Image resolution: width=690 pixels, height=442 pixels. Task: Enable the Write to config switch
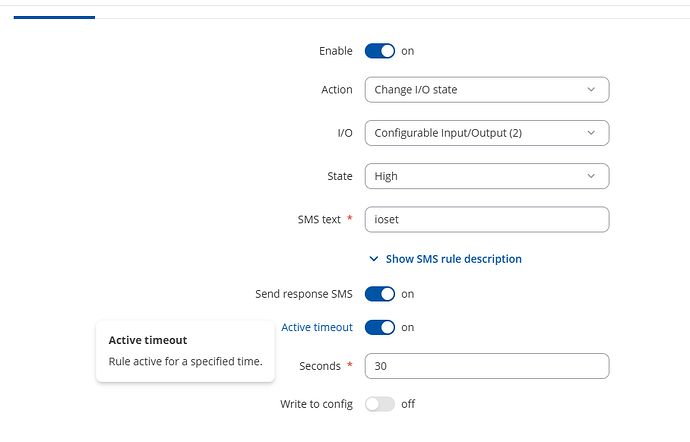(x=380, y=404)
